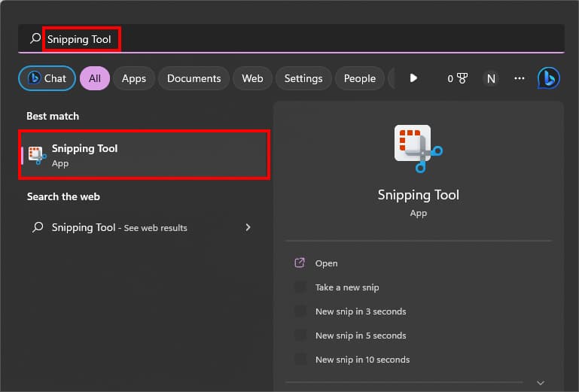Open the Bing Chat filter
Screen dimensions: 579x392
click(47, 78)
